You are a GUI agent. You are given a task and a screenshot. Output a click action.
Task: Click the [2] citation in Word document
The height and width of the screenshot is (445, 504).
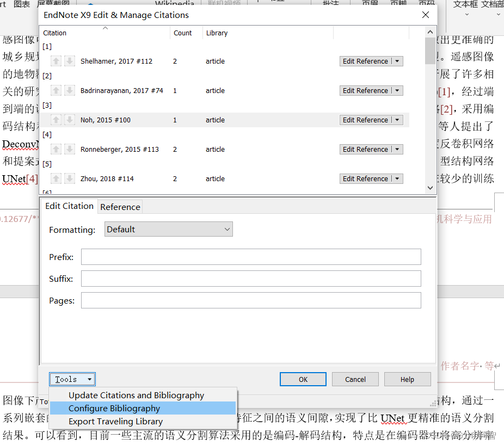446,109
